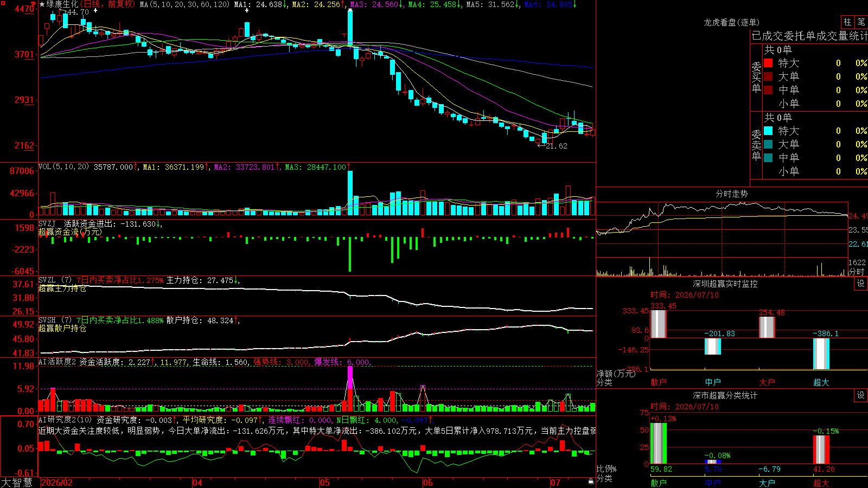This screenshot has width=868, height=488.
Task: Click the 大智慧 logo in the bottom-left corner
Action: tap(17, 483)
